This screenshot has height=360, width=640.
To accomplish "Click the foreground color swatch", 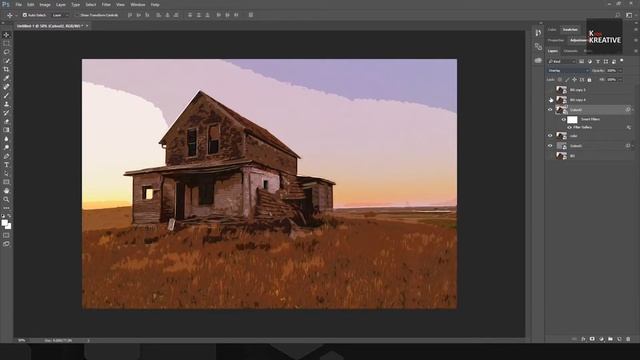I will [x=4, y=223].
